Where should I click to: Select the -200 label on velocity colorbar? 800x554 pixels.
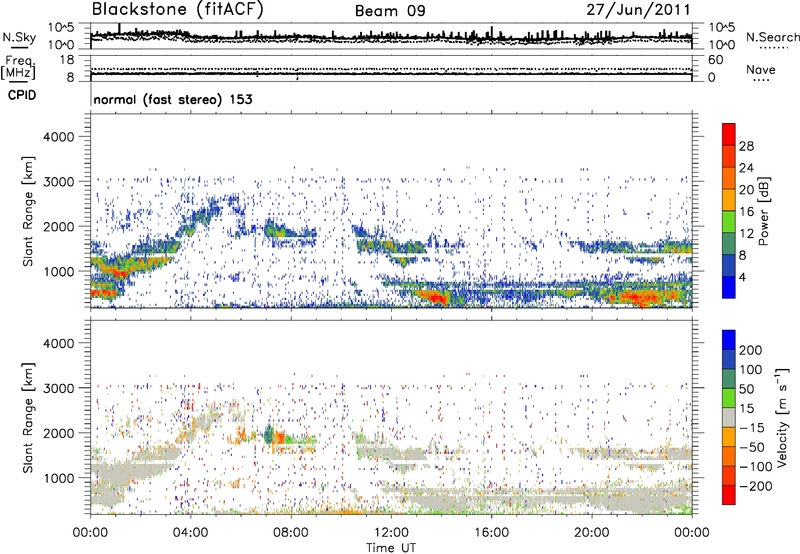click(756, 486)
